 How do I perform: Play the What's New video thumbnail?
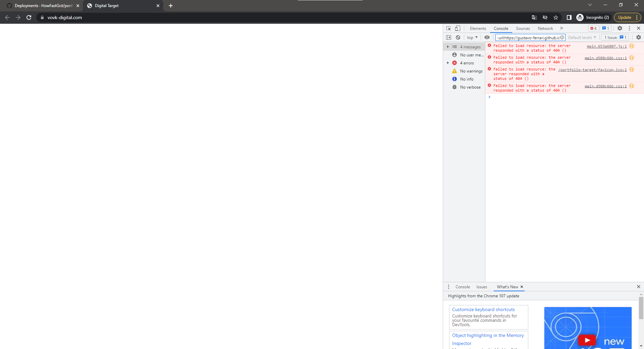587,340
